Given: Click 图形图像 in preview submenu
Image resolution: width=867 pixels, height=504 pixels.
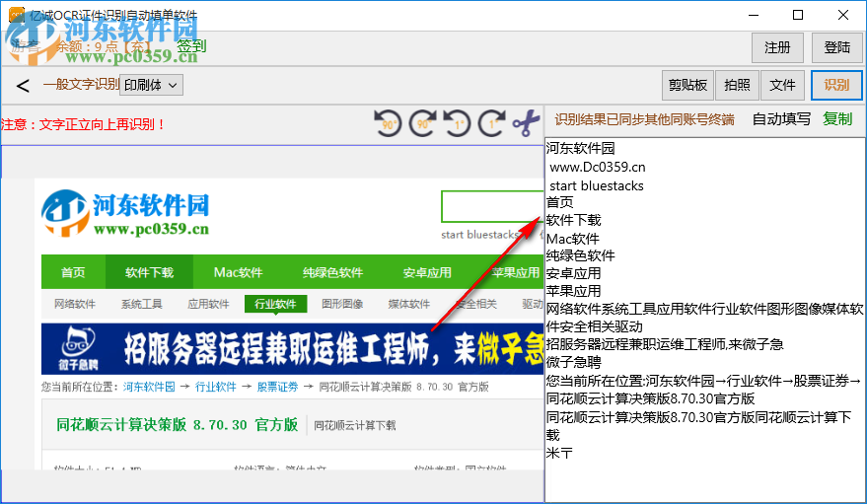Looking at the screenshot, I should (342, 304).
